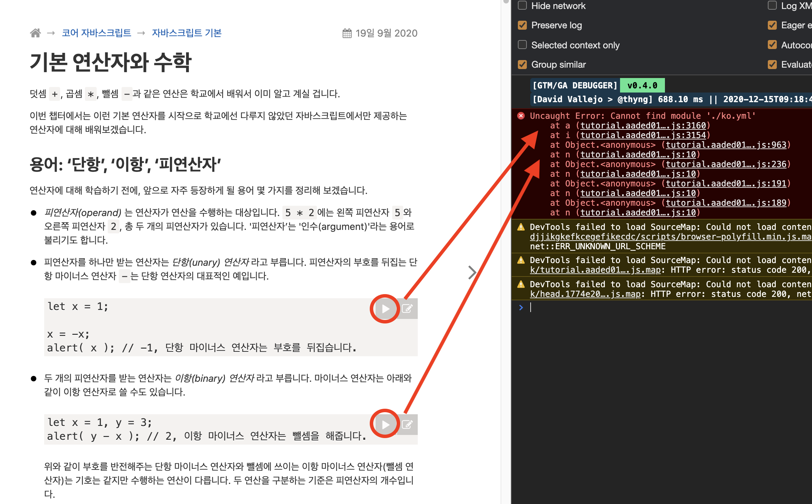
Task: Open first code example in editor
Action: pyautogui.click(x=407, y=309)
